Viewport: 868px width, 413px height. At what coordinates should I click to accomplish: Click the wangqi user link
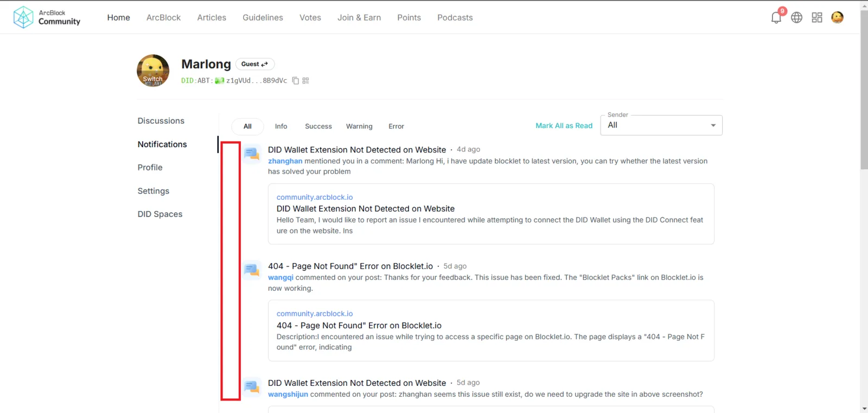[x=280, y=277]
